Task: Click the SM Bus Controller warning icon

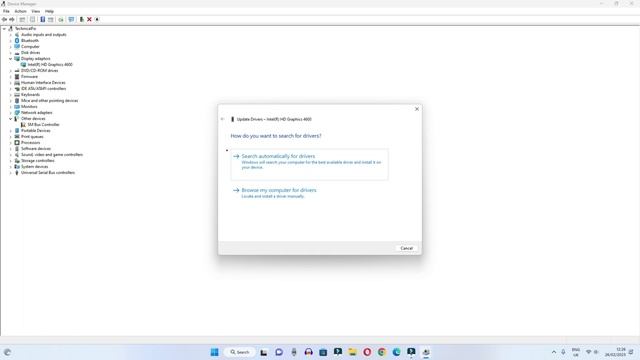Action: coord(23,124)
